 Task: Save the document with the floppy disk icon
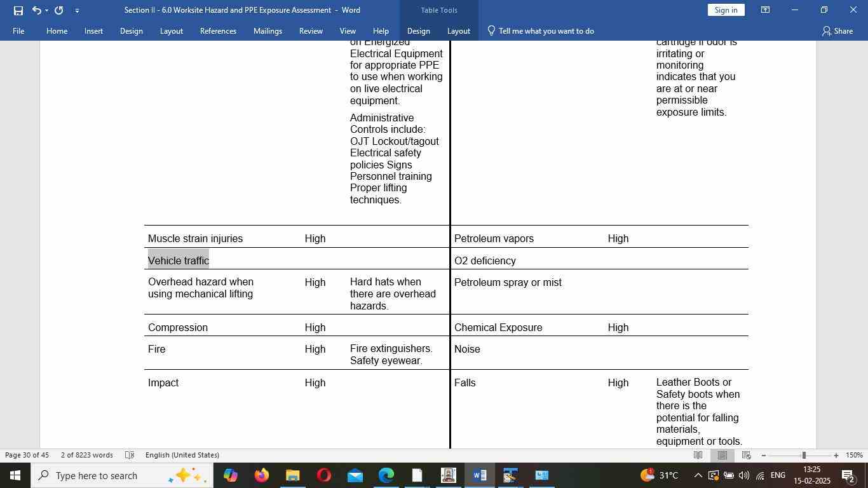(x=18, y=10)
